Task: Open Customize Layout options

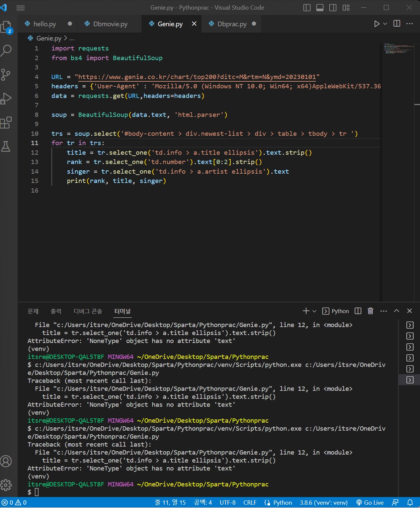Action: [346, 8]
